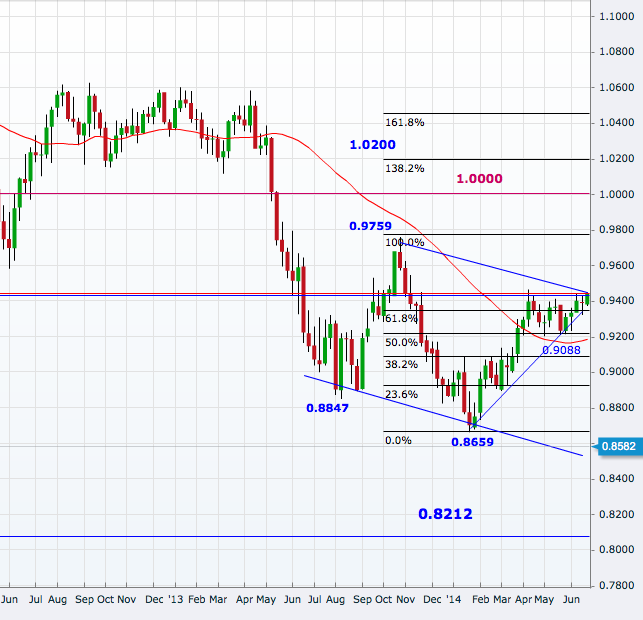Click the current price tag 0.8582

(x=618, y=446)
